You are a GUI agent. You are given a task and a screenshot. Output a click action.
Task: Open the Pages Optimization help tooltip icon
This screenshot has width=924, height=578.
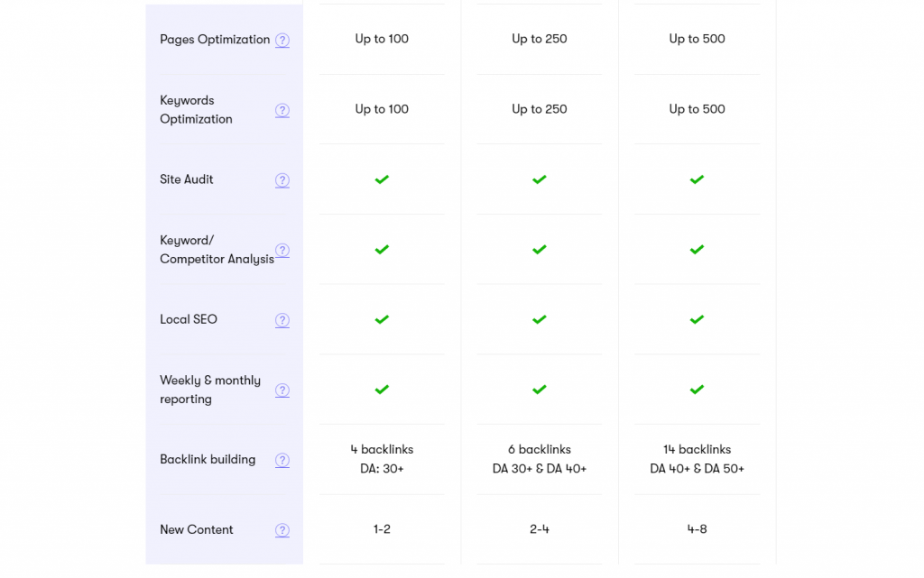pos(282,40)
